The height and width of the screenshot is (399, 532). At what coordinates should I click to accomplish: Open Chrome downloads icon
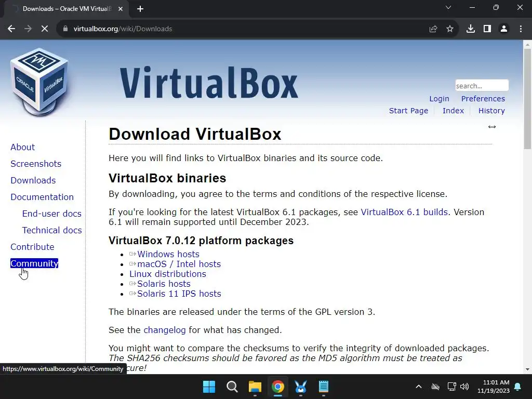(471, 29)
